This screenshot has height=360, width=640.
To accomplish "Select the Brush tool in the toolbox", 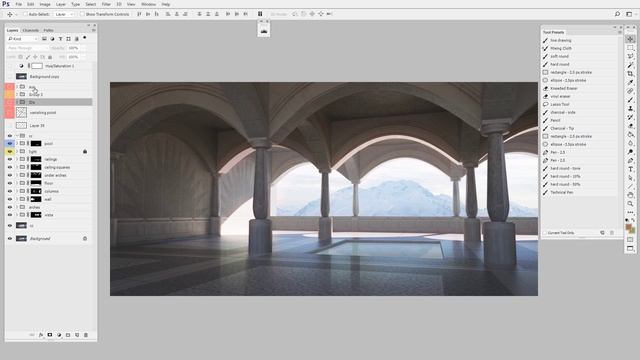I will [x=630, y=100].
